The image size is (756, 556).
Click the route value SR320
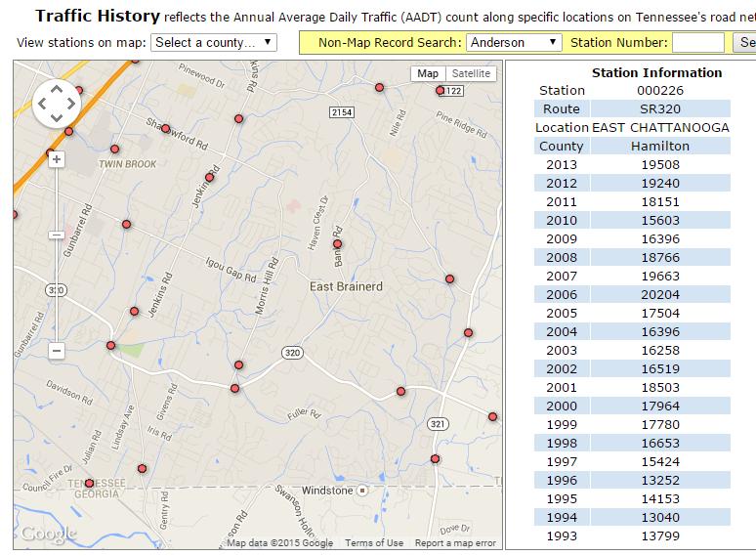[x=660, y=109]
